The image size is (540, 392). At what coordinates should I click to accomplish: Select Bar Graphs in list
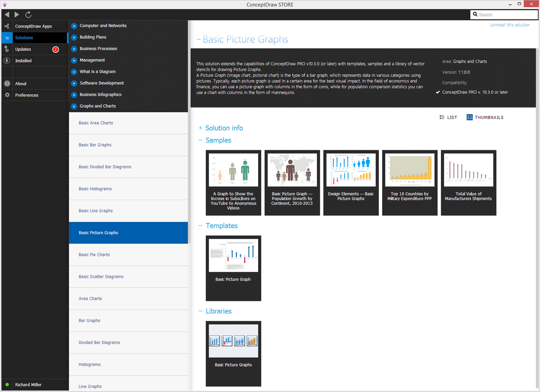[128, 321]
